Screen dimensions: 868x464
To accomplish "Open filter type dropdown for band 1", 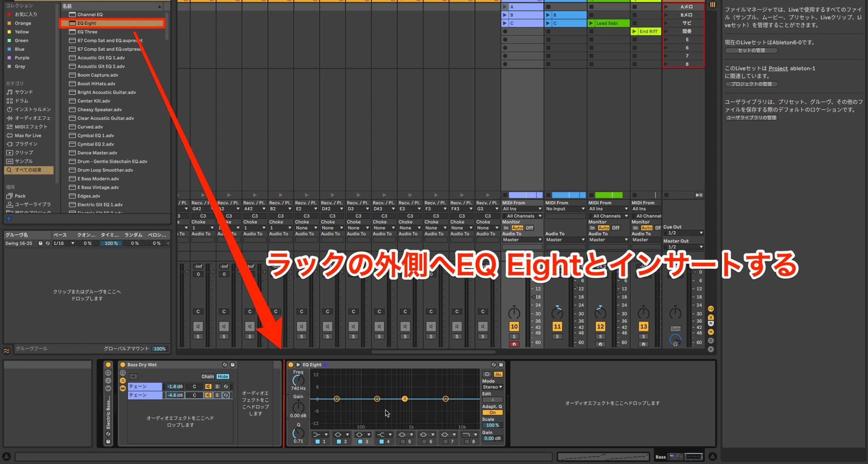I will point(320,434).
